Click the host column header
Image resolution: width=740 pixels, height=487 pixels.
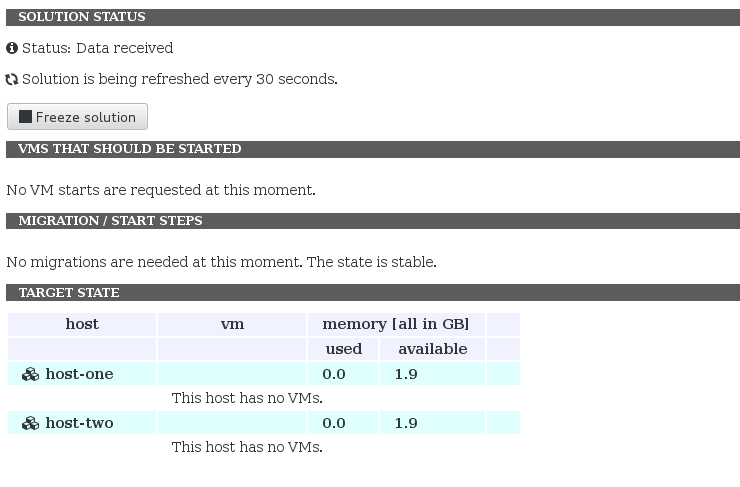point(82,324)
